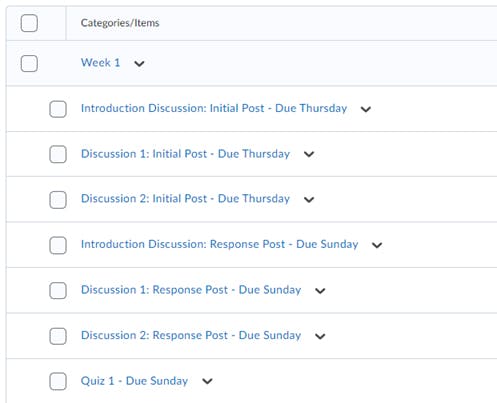497x403 pixels.
Task: Open dropdown arrow beside Discussion 2: Initial Post
Action: 309,200
